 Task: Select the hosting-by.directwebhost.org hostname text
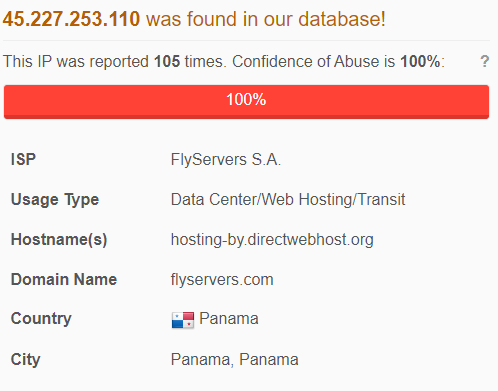[272, 240]
